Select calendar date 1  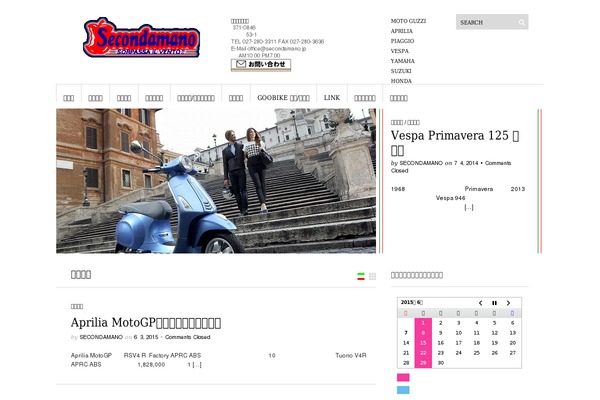tap(423, 323)
